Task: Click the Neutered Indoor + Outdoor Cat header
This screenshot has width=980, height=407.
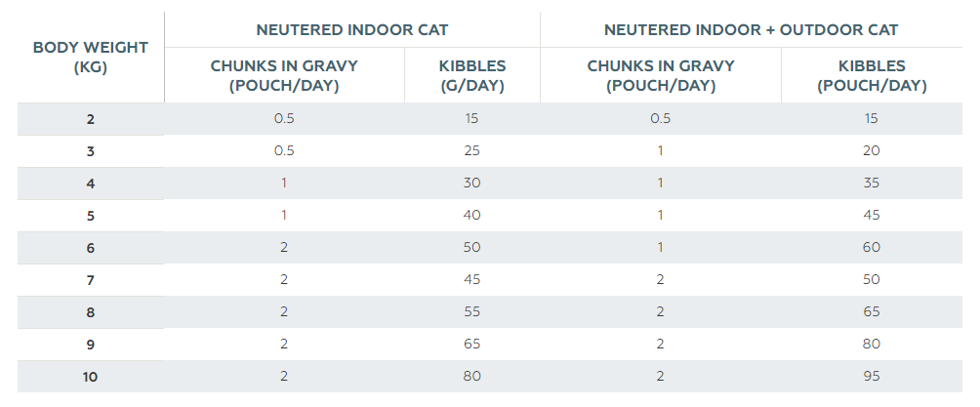Action: pyautogui.click(x=751, y=30)
